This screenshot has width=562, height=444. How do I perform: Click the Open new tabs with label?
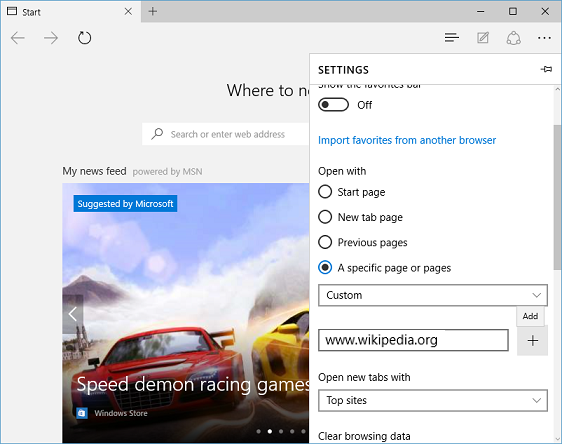(x=364, y=377)
